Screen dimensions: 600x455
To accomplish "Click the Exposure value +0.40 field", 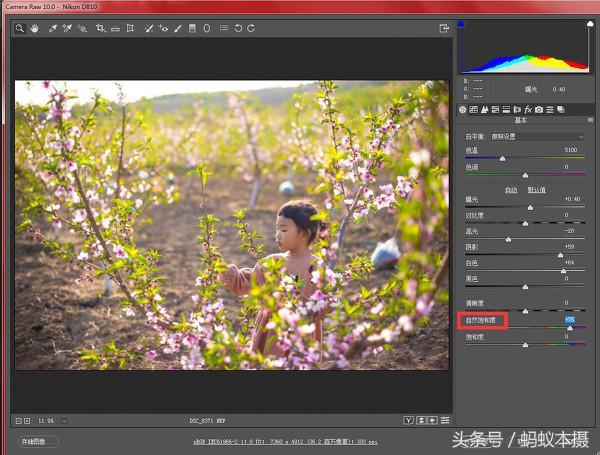I will (x=572, y=199).
